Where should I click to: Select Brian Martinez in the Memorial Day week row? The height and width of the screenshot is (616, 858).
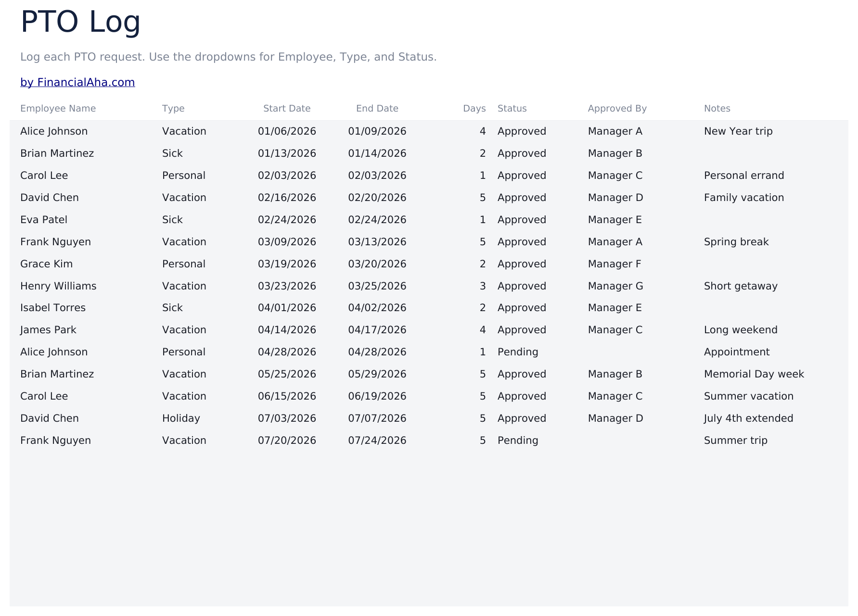57,374
